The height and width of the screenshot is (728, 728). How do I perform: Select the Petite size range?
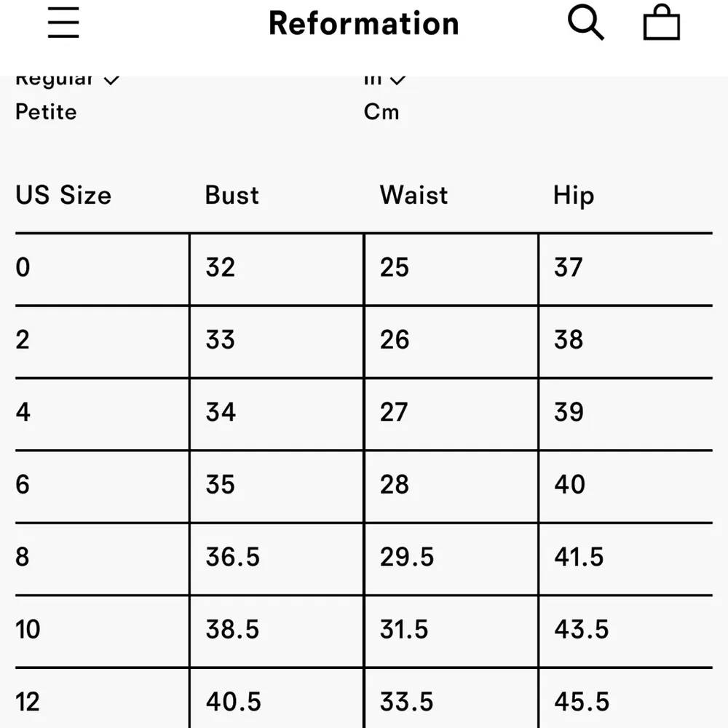tap(46, 112)
